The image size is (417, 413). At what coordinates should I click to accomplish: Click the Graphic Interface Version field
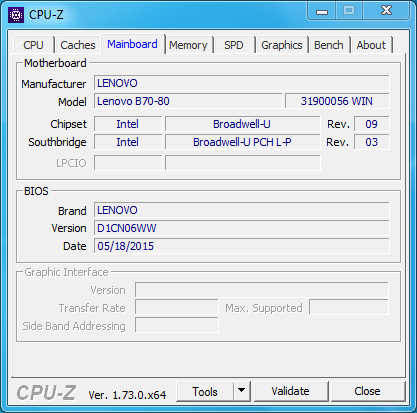(262, 290)
